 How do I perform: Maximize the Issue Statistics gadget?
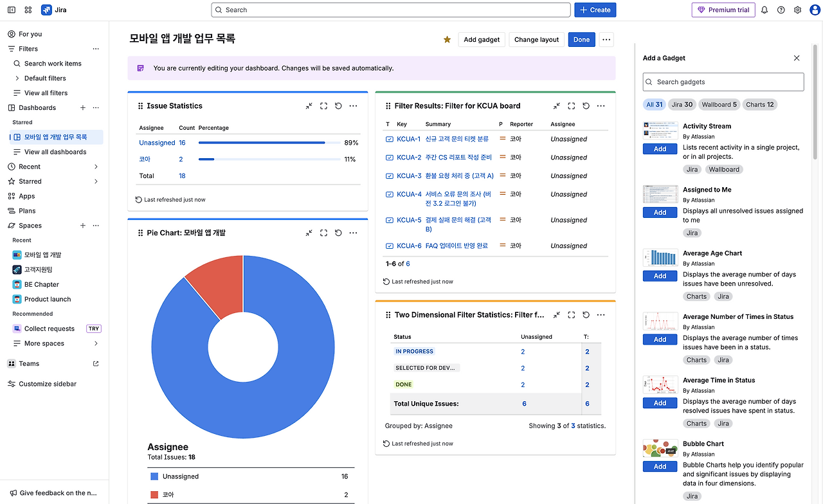(x=323, y=106)
